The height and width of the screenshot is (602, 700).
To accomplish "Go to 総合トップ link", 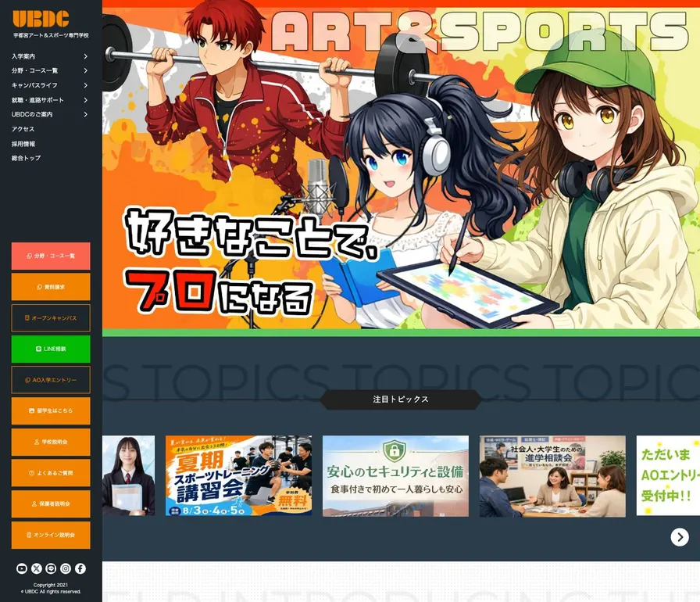I will [x=26, y=158].
